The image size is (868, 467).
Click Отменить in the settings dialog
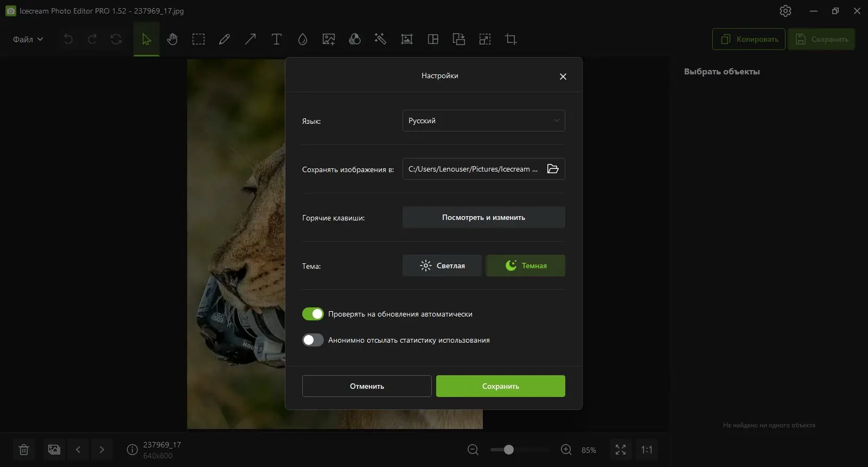click(367, 386)
